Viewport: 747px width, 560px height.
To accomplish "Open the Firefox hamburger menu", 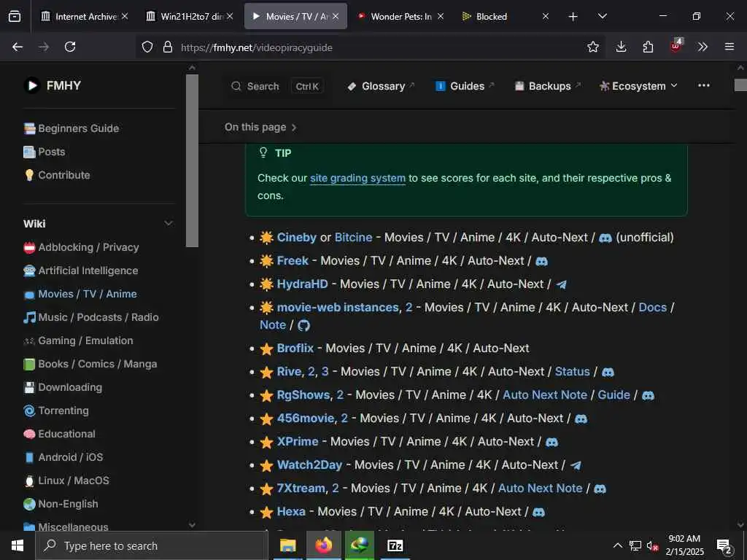I will tap(729, 47).
